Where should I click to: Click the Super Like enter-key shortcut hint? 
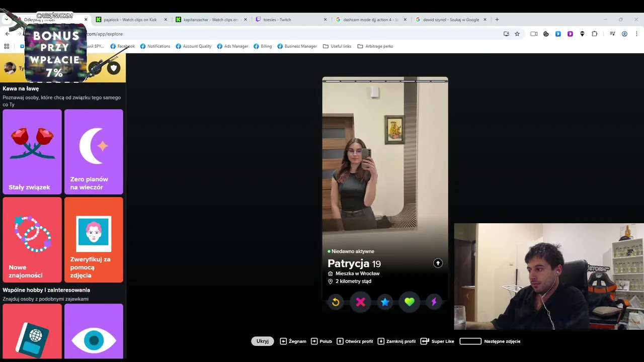click(437, 341)
